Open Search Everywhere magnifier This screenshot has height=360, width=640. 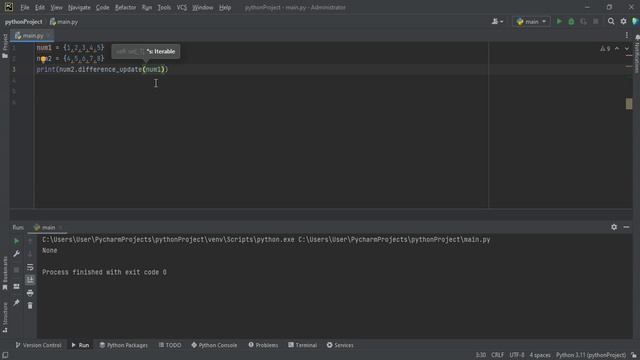click(611, 22)
